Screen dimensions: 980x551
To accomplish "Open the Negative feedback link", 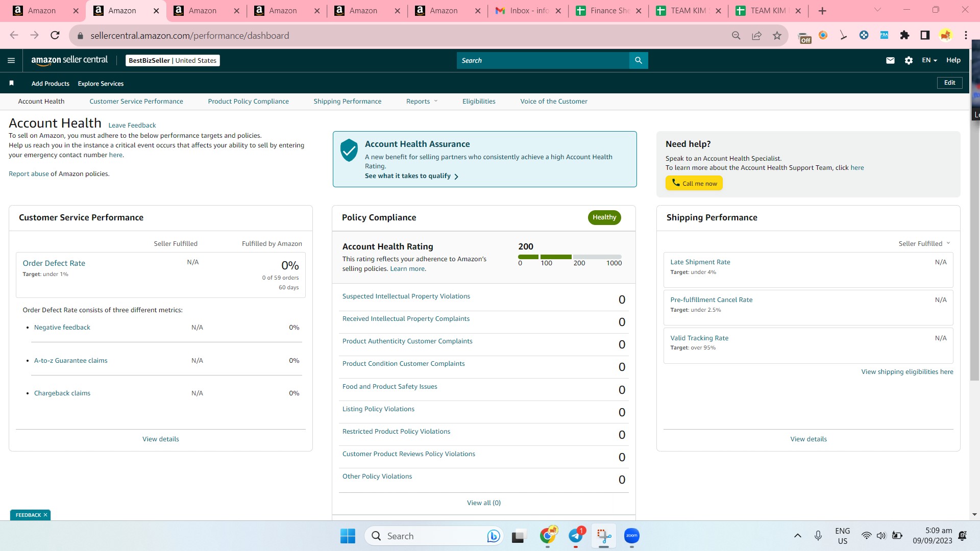I will coord(62,327).
